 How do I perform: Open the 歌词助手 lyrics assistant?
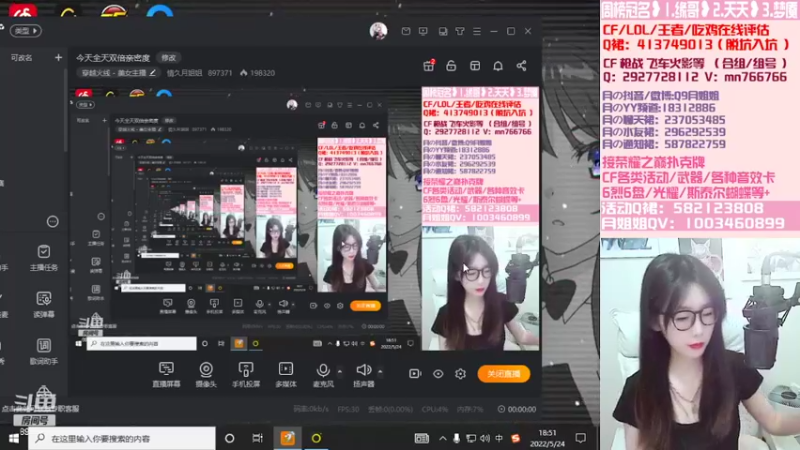click(x=44, y=352)
